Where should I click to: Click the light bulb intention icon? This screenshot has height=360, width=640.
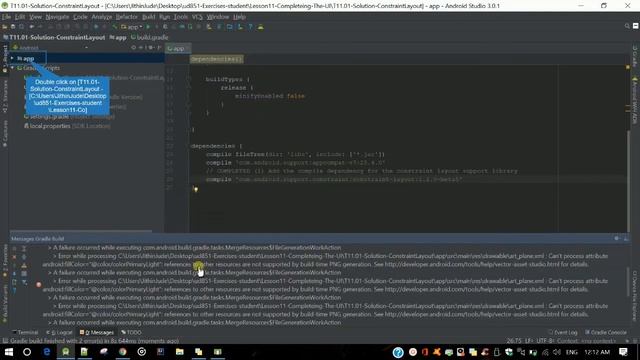(x=196, y=189)
